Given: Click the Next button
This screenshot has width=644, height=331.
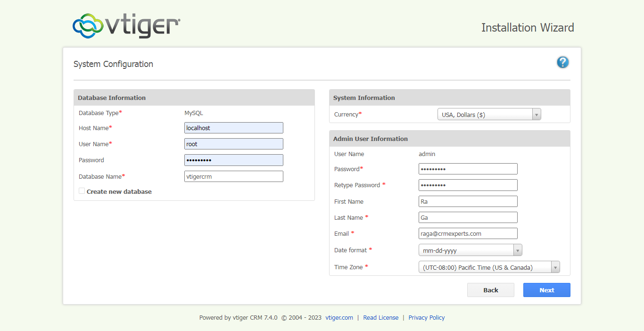Looking at the screenshot, I should [546, 290].
